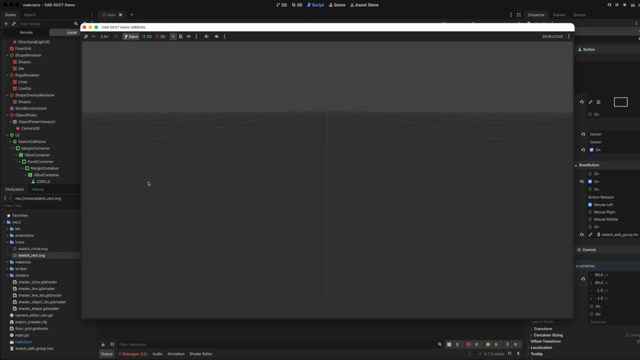
Task: Open the Asset Store
Action: [364, 5]
